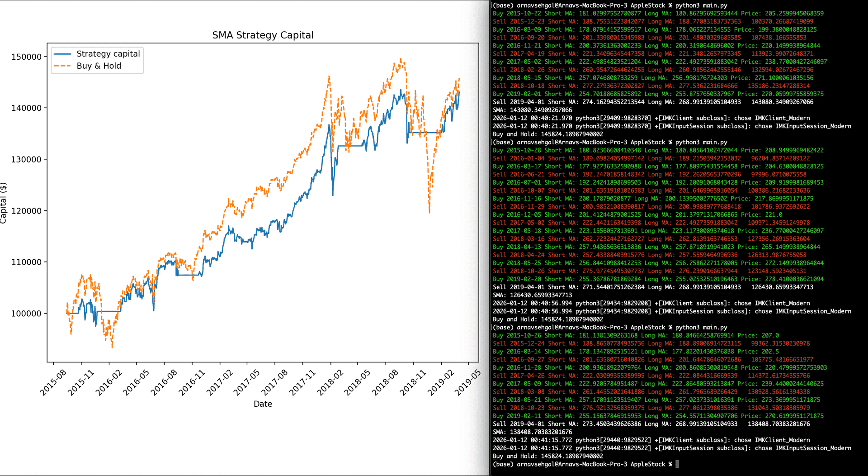Select the blinking terminal cursor block
868x476 pixels.
[677, 464]
